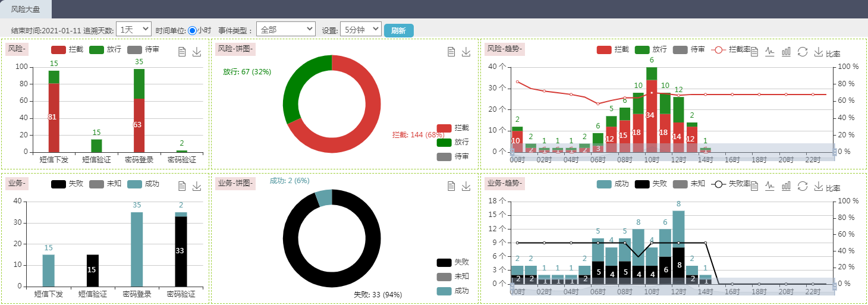Download the 风险-饼图- chart as image

point(466,52)
